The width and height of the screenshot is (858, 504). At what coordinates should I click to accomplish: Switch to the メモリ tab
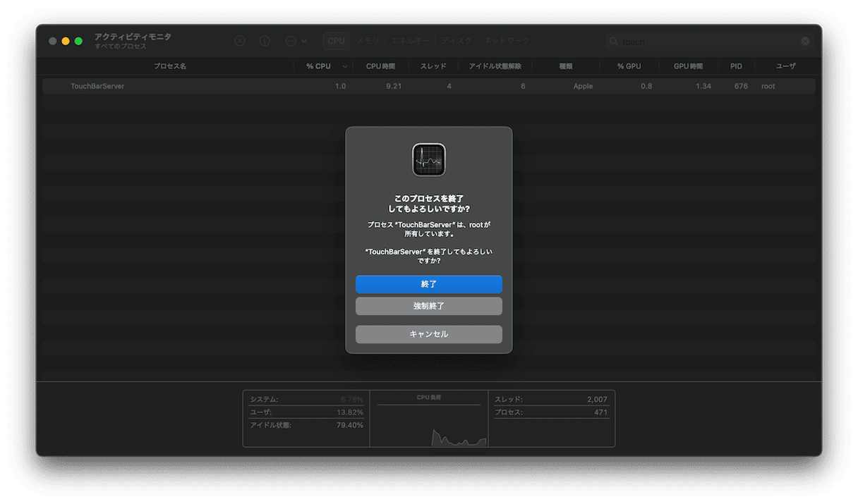367,41
